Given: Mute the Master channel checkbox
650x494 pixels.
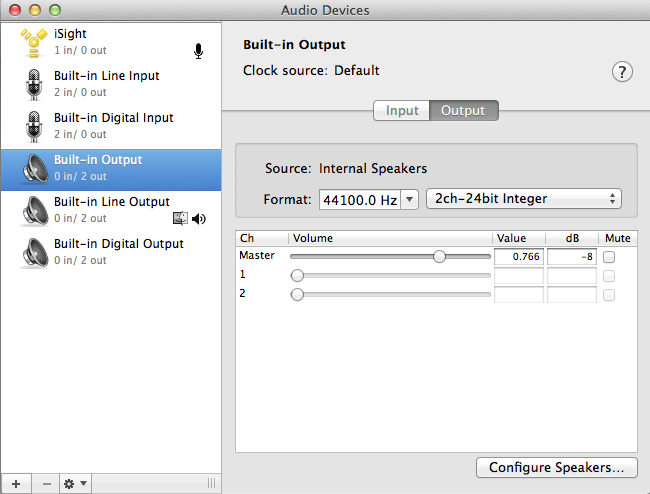Looking at the screenshot, I should point(609,257).
